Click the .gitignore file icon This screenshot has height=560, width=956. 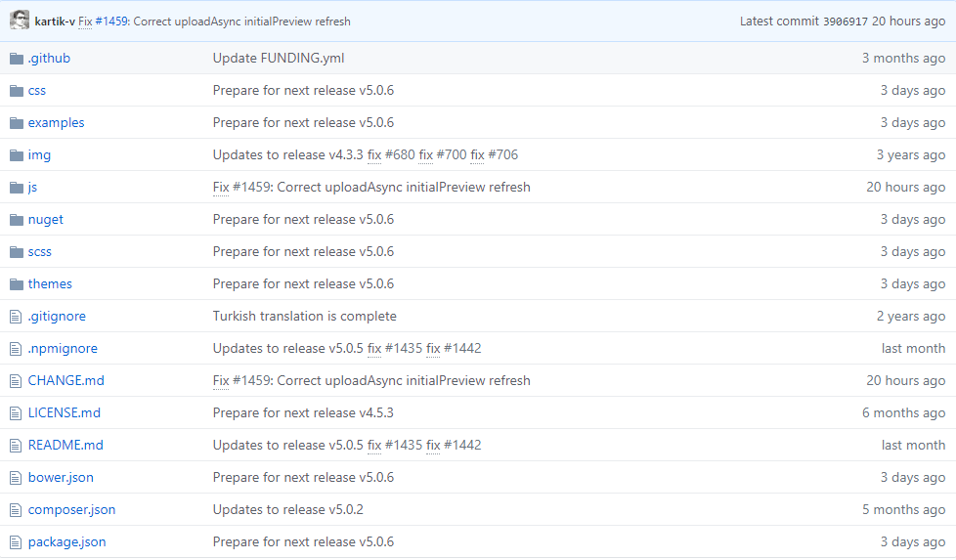click(16, 317)
